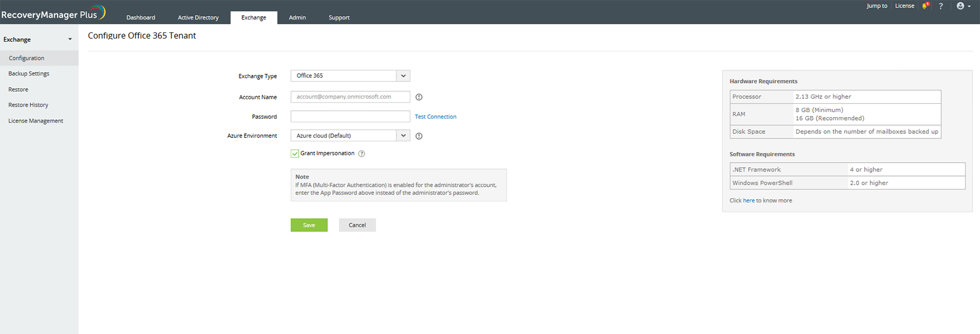This screenshot has width=980, height=334.
Task: Select Configuration in the sidebar
Action: [39, 58]
